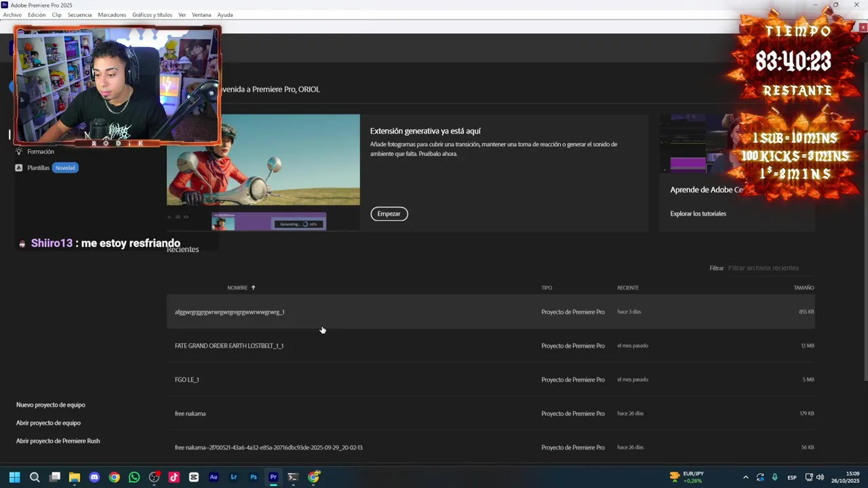Click the 'hace 3 días' cell
The image size is (868, 488).
629,312
